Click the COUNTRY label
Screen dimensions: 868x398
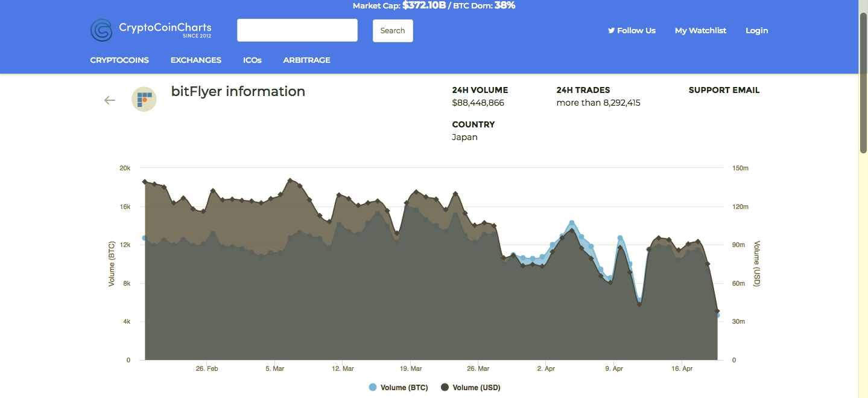[474, 124]
